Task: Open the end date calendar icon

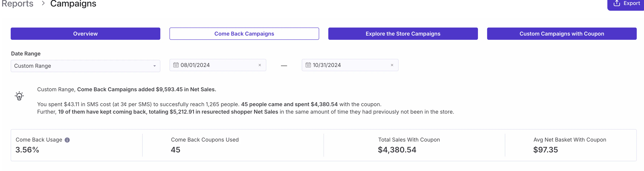Action: pos(308,65)
